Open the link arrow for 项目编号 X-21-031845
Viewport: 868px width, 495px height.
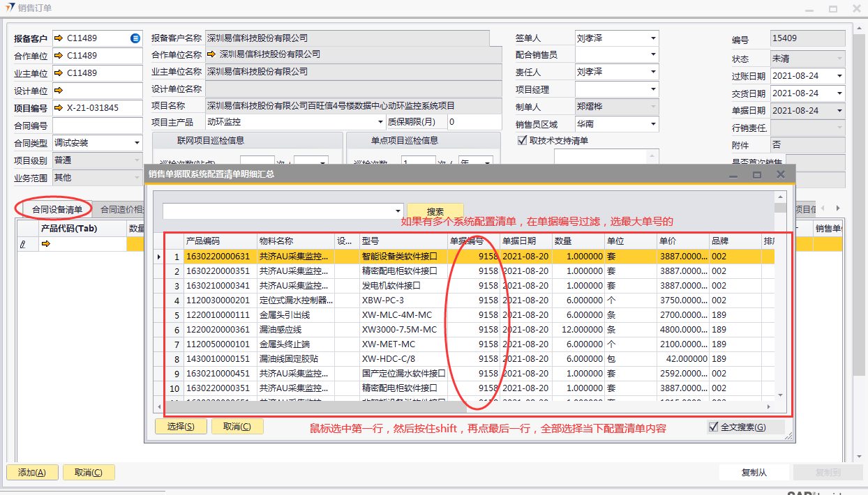pos(59,108)
